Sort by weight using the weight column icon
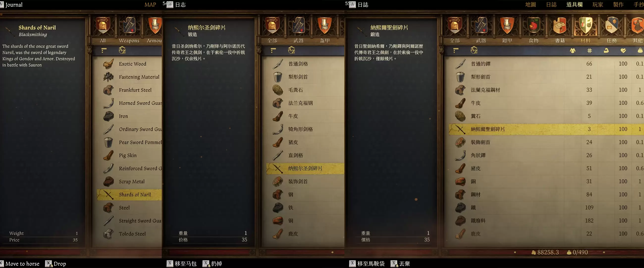 point(640,51)
